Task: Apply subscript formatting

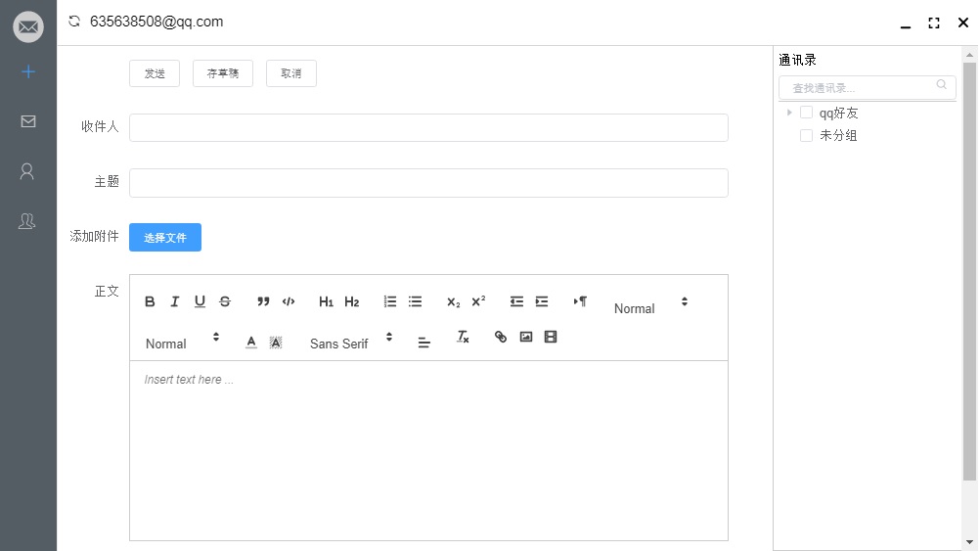Action: pyautogui.click(x=453, y=301)
